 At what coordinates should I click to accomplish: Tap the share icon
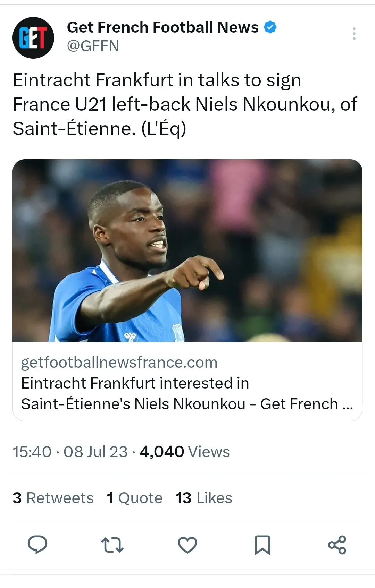point(337,545)
